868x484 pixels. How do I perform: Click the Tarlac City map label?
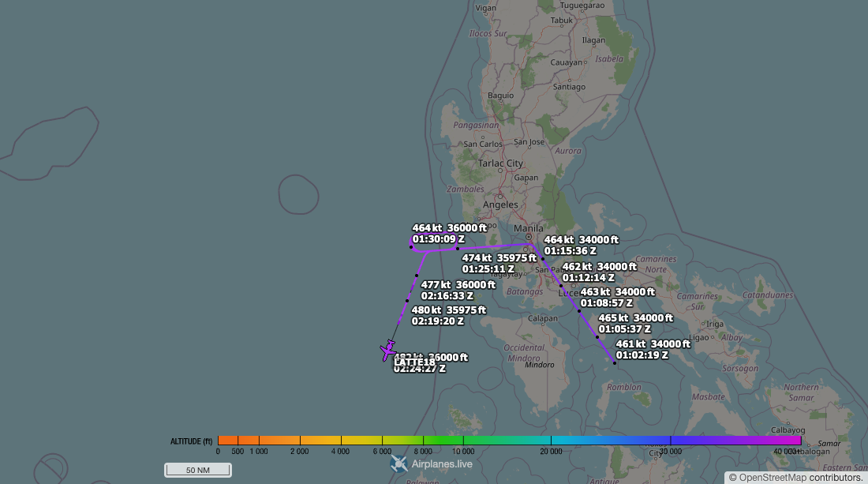[x=500, y=163]
